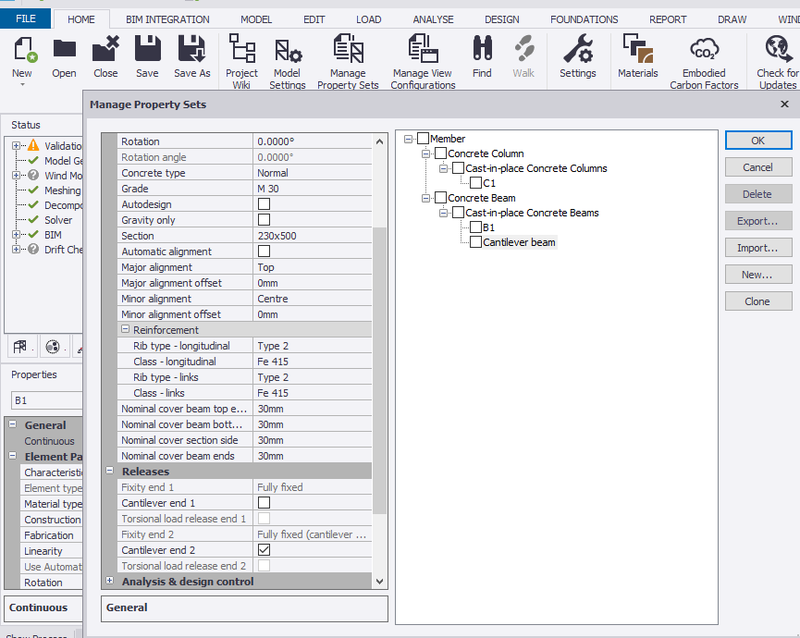Switch to the ANALYSE tab
Screen dimensions: 800x638
click(433, 19)
